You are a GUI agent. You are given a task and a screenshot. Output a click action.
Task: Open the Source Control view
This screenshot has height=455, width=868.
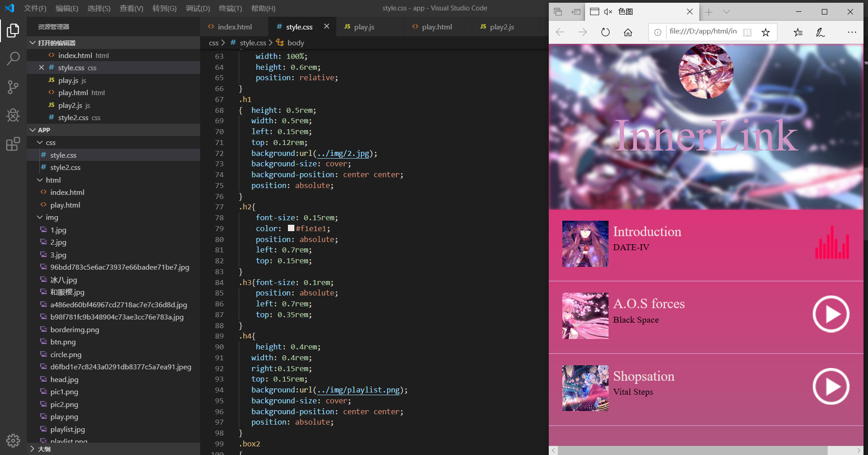[x=13, y=87]
